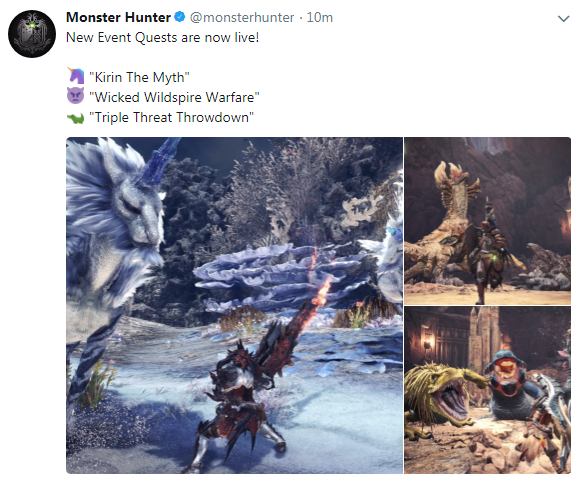Click the Kirin's blue horn in photo

click(x=159, y=160)
